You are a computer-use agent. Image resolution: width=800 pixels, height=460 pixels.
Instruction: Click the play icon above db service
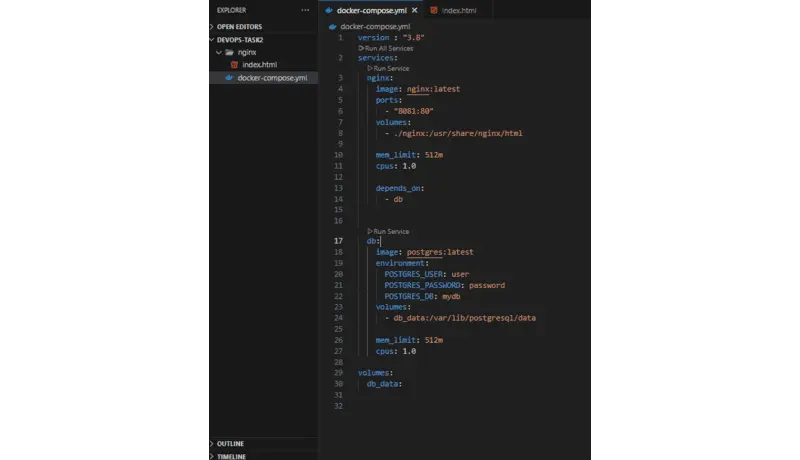point(370,232)
